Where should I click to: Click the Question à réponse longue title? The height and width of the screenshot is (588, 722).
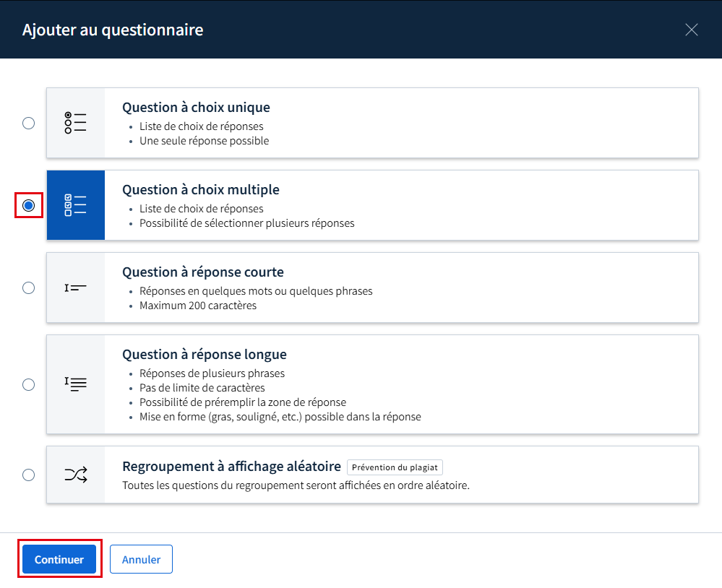(x=205, y=354)
